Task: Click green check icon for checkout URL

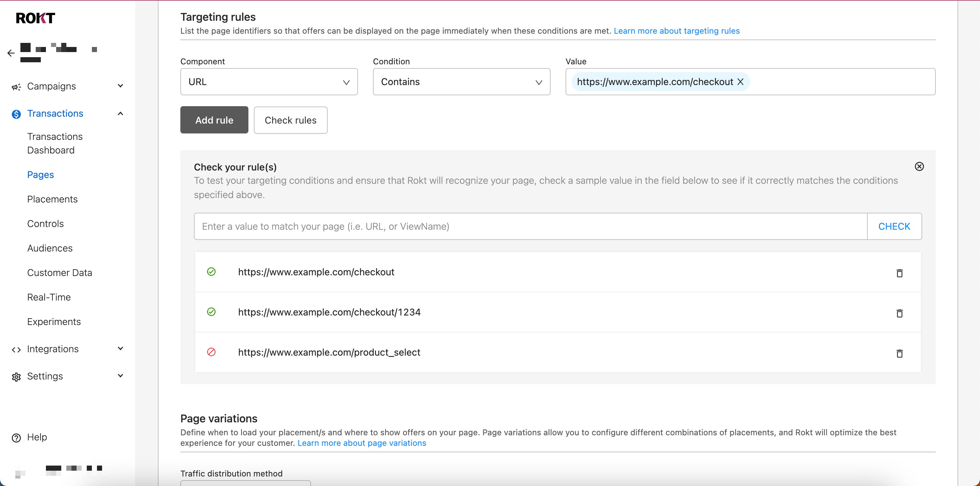Action: (x=211, y=272)
